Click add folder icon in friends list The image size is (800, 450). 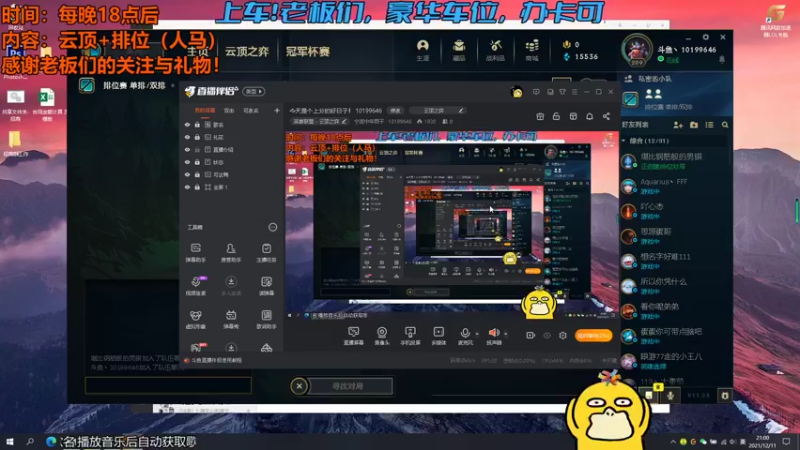pyautogui.click(x=694, y=124)
